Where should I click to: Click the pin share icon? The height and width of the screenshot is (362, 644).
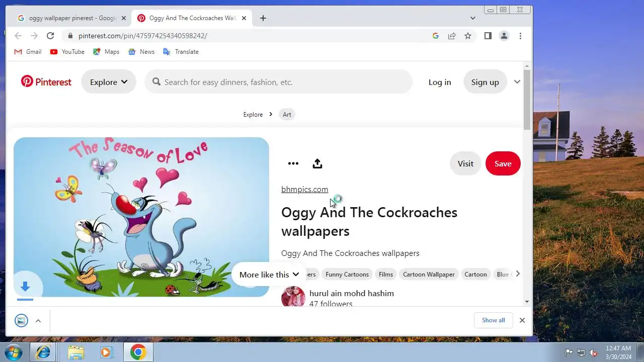click(317, 163)
